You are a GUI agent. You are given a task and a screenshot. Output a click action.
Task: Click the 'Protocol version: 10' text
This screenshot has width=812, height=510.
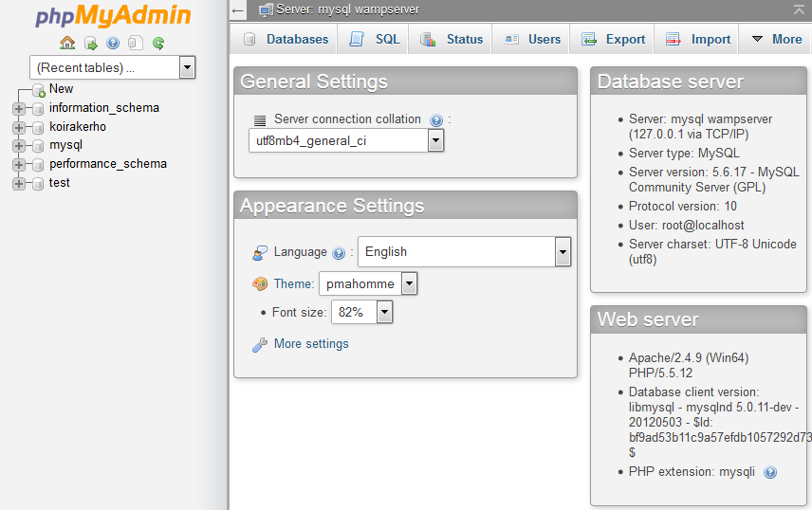pos(683,206)
